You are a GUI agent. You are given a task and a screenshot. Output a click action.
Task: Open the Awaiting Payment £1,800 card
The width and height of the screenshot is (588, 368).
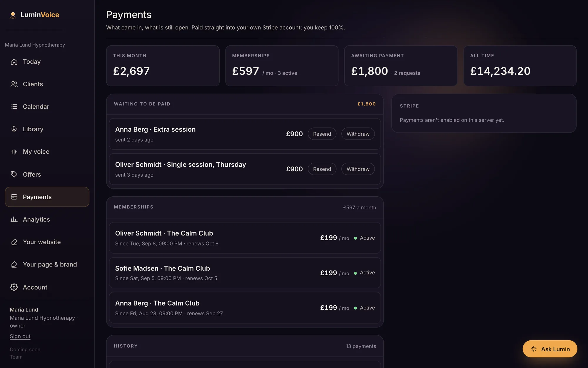pos(401,66)
